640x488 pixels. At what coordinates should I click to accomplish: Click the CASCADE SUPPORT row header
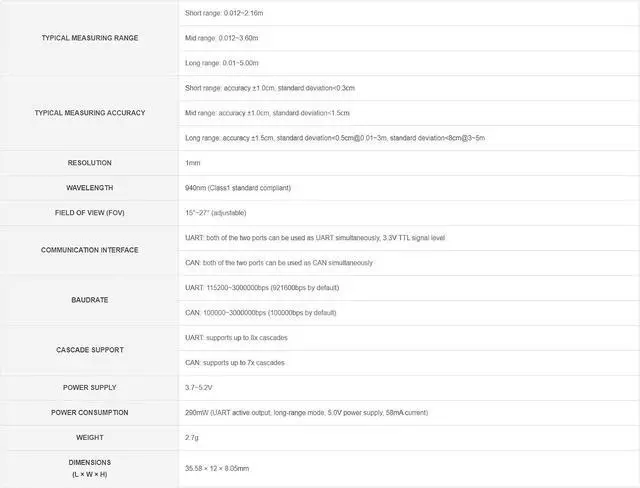pyautogui.click(x=90, y=349)
